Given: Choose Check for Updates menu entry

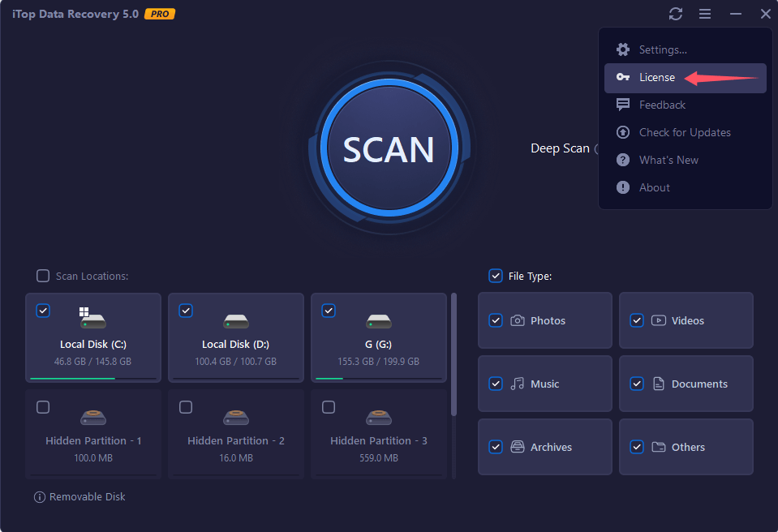Looking at the screenshot, I should pos(684,132).
